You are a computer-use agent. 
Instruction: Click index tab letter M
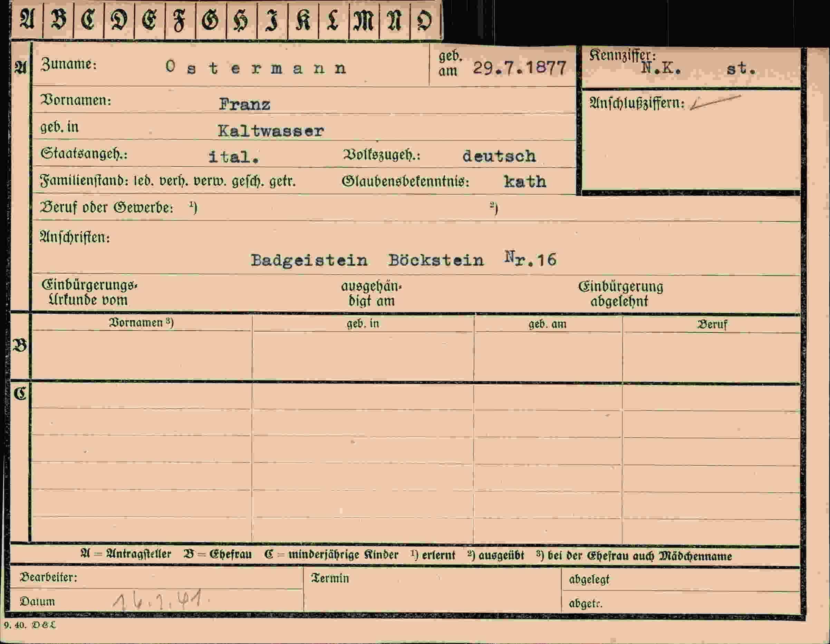[x=364, y=20]
